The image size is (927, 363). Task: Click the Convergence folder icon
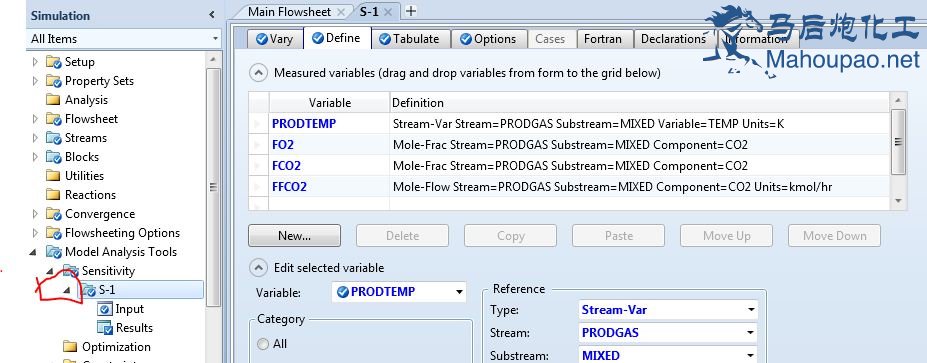click(x=54, y=214)
